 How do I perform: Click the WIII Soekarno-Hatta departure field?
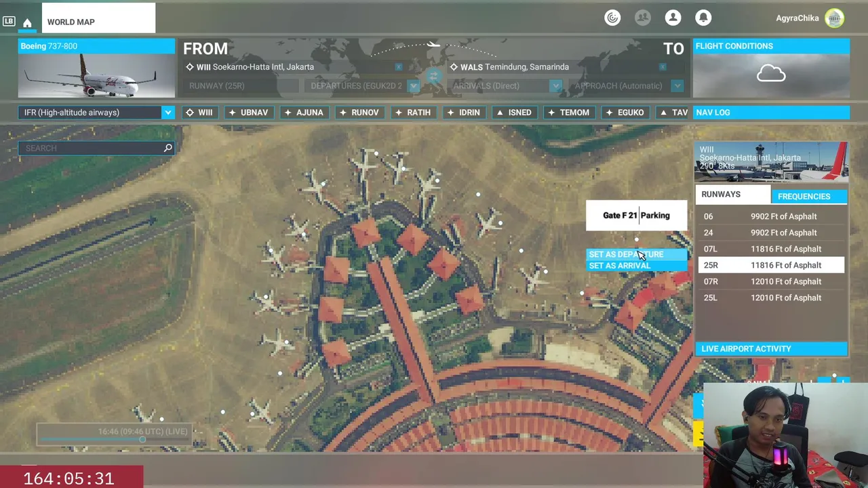(295, 66)
